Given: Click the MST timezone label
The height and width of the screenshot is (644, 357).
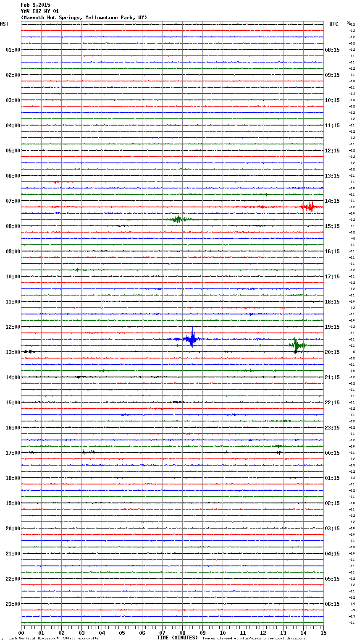Looking at the screenshot, I should pyautogui.click(x=4, y=24).
